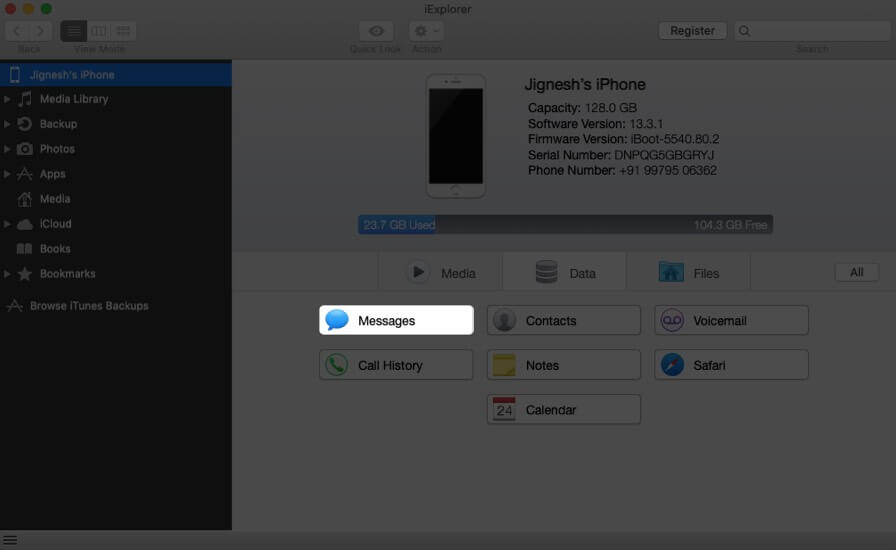
Task: Click the Serial Number DNPQG5GBGRYJ text
Action: point(621,155)
